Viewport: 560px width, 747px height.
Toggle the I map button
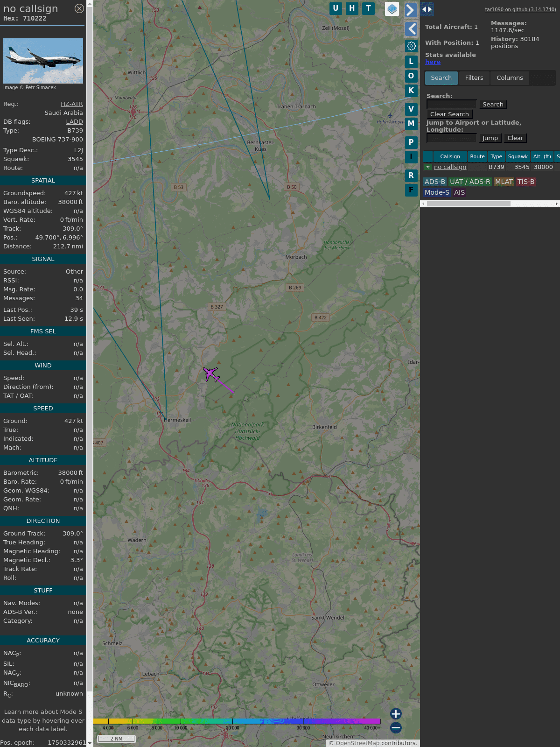(411, 156)
